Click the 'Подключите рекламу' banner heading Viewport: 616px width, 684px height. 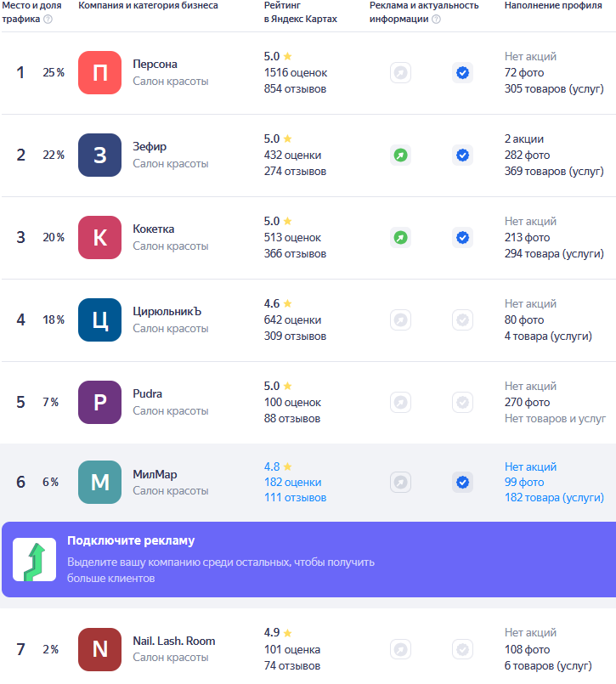[x=131, y=541]
